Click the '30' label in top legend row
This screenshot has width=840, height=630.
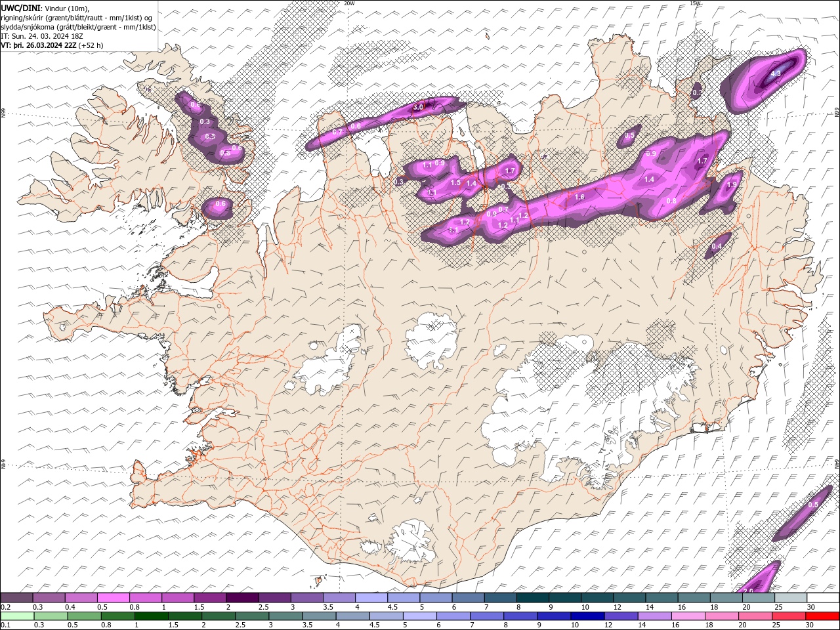coord(811,607)
